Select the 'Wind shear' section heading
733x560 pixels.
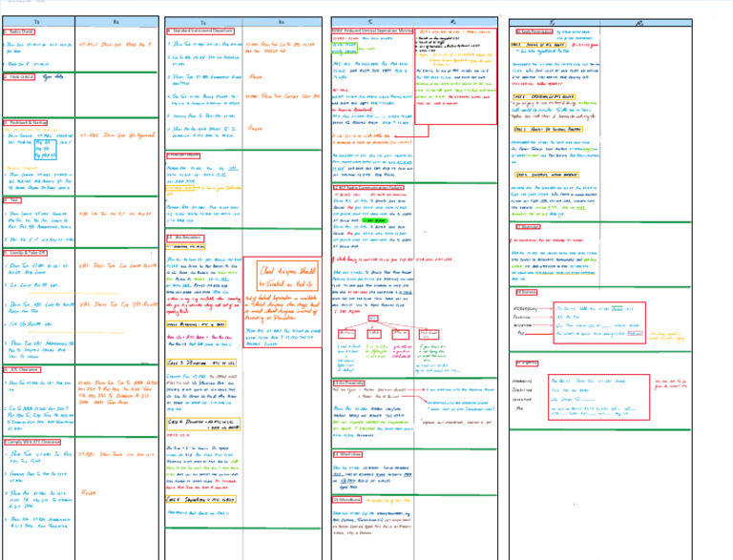[347, 454]
